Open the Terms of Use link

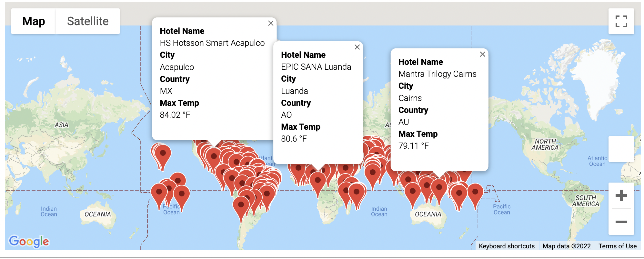[618, 246]
